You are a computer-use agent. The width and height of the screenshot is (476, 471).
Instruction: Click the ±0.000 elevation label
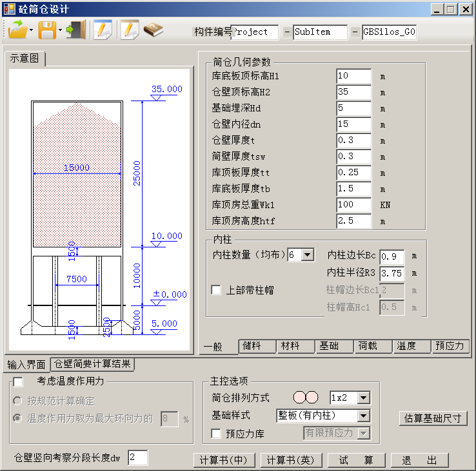pyautogui.click(x=170, y=294)
